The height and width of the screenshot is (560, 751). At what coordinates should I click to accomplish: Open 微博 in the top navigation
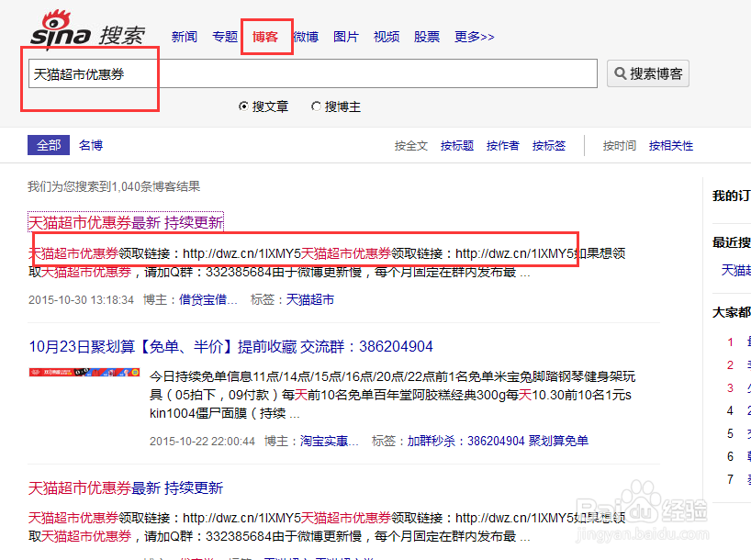pyautogui.click(x=305, y=37)
